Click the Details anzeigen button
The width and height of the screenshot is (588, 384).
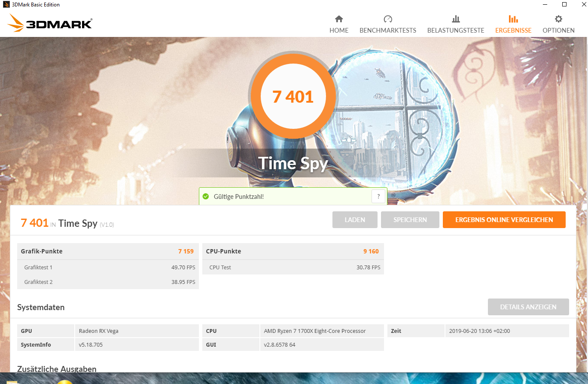[x=528, y=307]
